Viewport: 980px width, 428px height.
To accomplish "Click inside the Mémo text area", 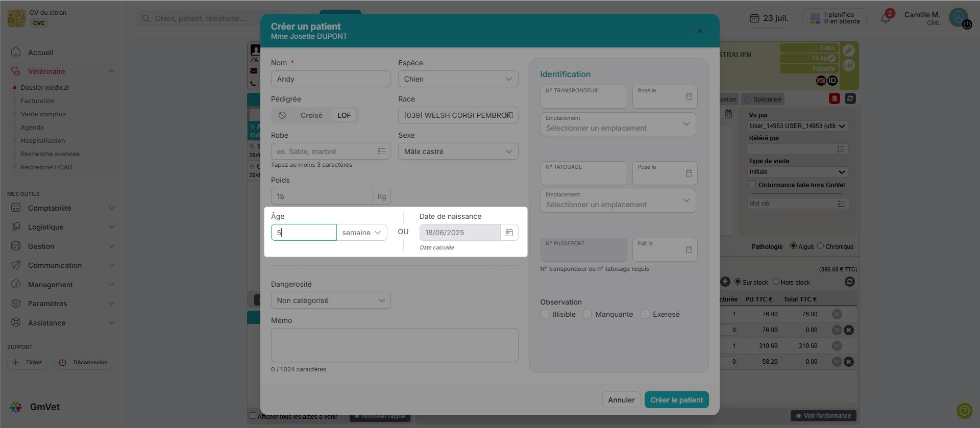I will pos(395,345).
